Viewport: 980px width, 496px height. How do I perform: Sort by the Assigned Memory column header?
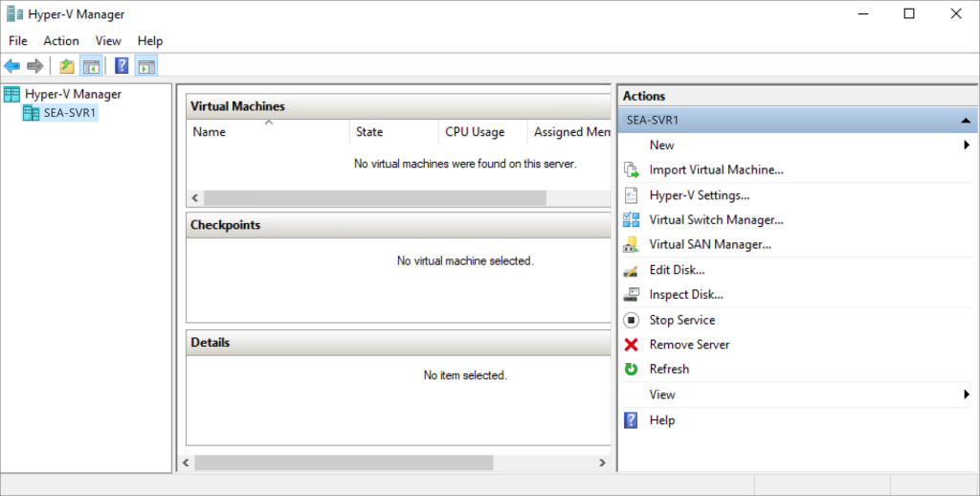pyautogui.click(x=569, y=132)
